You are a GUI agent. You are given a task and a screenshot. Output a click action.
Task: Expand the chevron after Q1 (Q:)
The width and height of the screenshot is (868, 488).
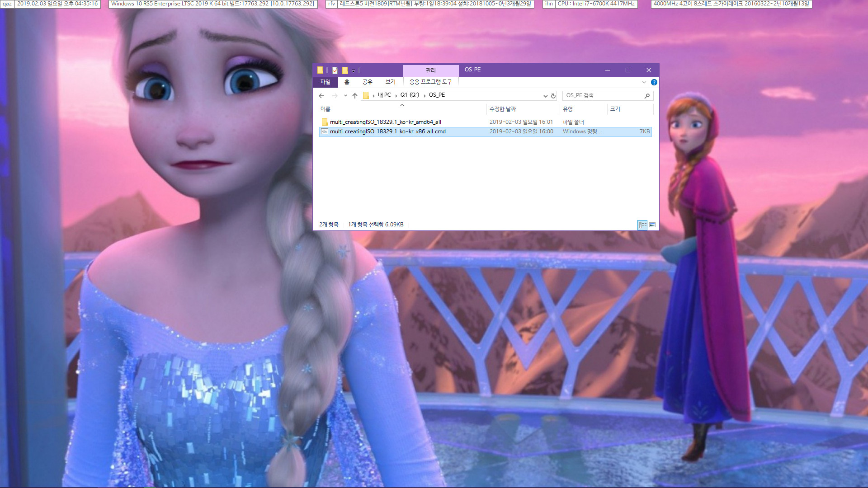(x=425, y=95)
